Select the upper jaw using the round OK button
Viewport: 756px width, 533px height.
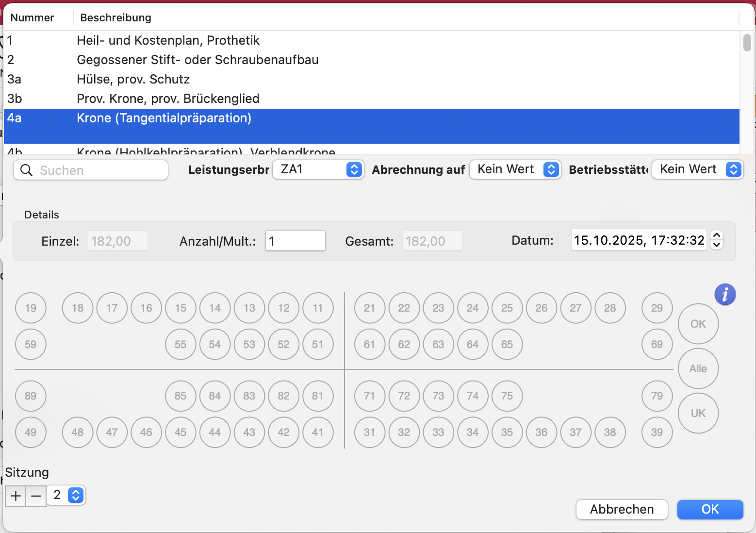coord(698,324)
